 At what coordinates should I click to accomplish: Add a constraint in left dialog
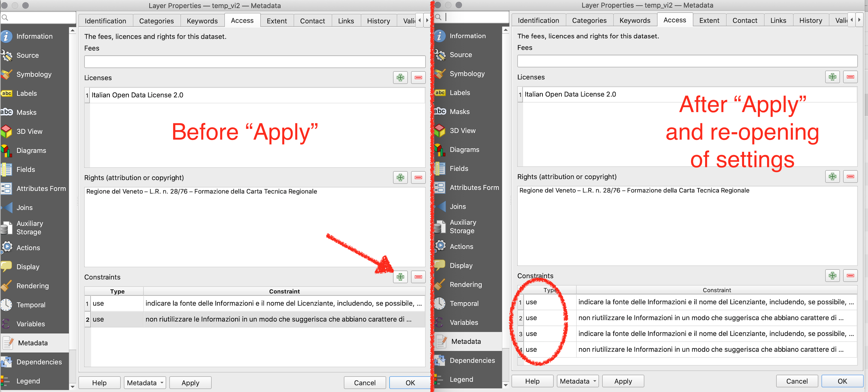coord(400,277)
